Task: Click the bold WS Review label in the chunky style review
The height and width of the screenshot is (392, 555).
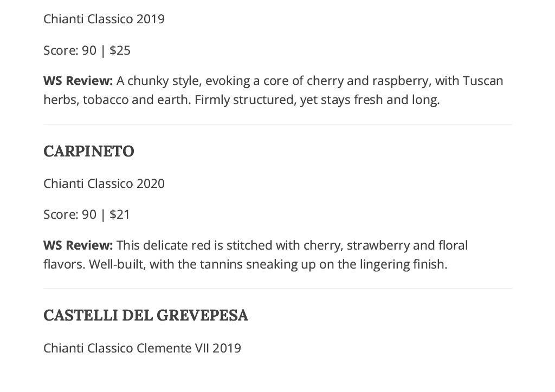Action: pos(78,81)
